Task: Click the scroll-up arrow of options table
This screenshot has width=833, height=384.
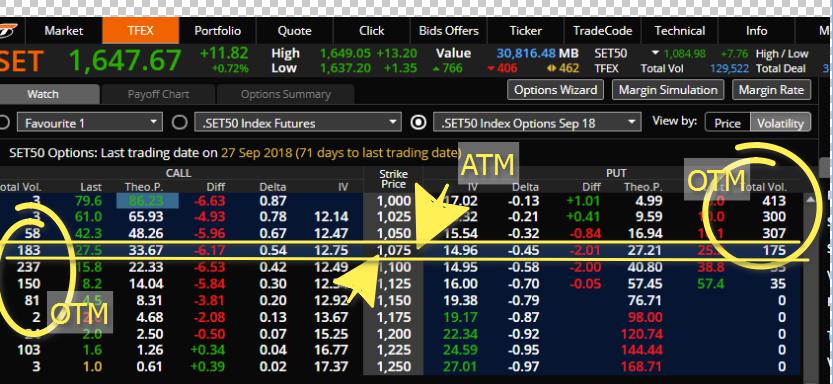Action: (810, 200)
